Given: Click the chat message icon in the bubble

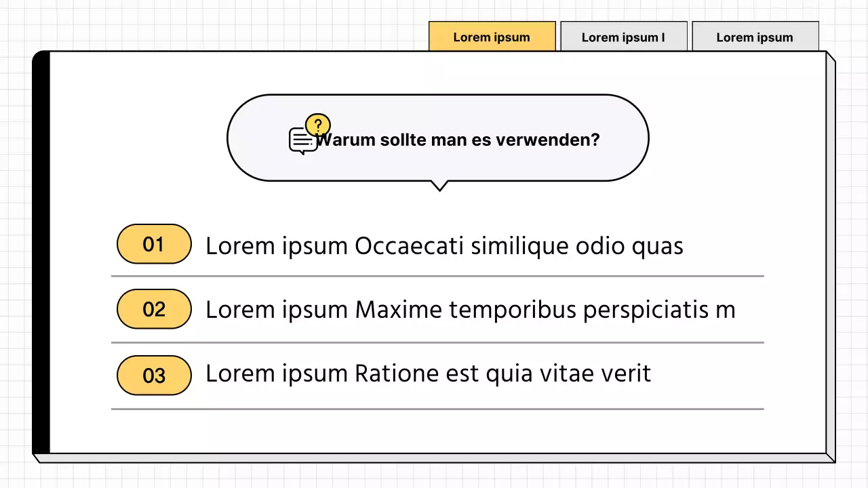Looking at the screenshot, I should 301,141.
